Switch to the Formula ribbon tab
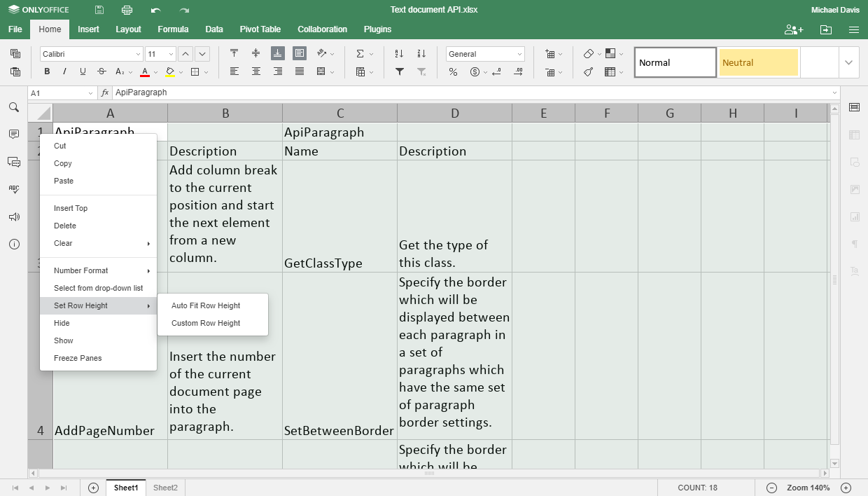 pyautogui.click(x=173, y=29)
